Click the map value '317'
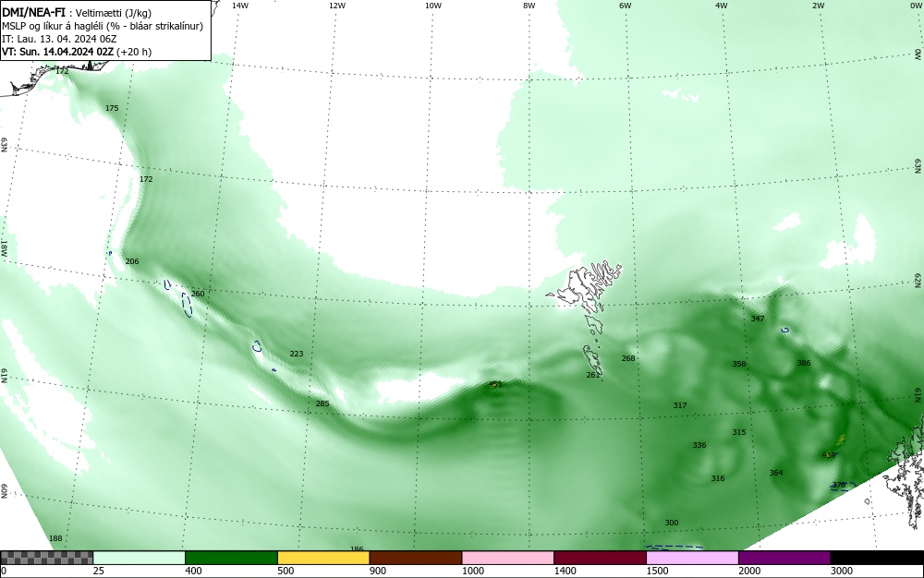The width and height of the screenshot is (924, 578). pos(680,405)
